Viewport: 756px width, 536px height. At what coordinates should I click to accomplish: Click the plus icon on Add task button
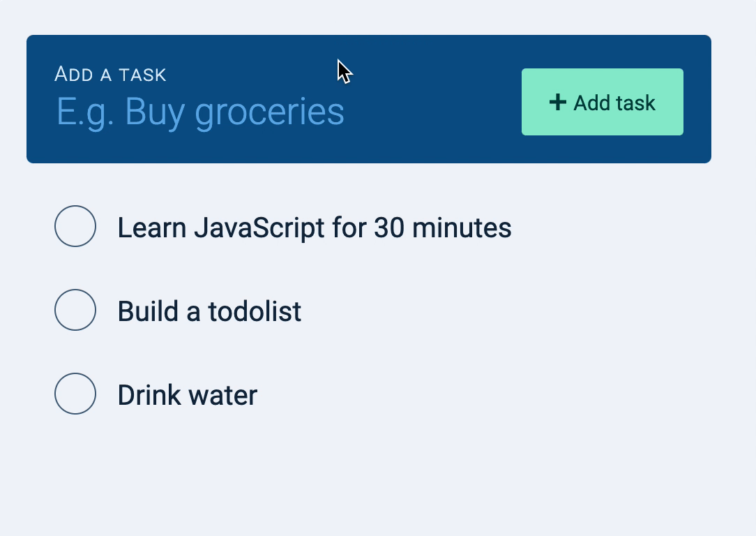pyautogui.click(x=557, y=102)
